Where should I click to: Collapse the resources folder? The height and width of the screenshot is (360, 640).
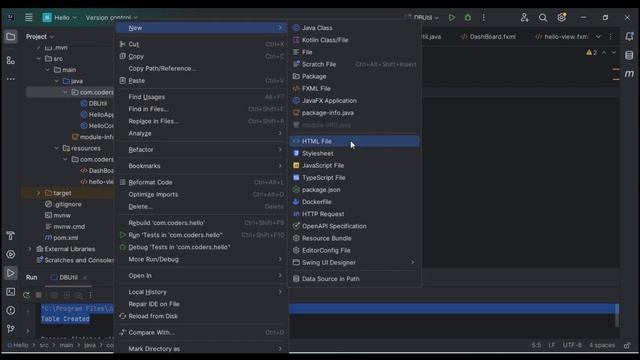[57, 148]
